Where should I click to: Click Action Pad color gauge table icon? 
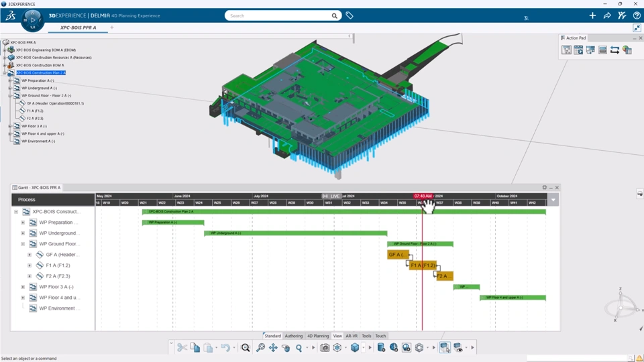(627, 50)
